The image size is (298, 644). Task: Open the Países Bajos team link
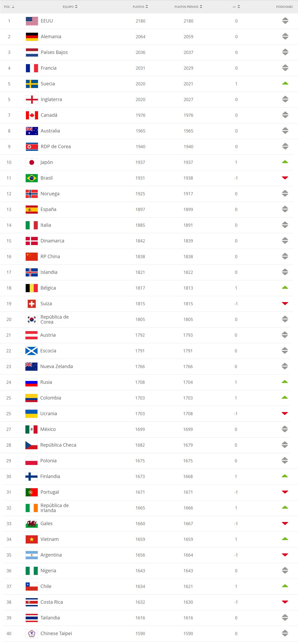coord(54,52)
